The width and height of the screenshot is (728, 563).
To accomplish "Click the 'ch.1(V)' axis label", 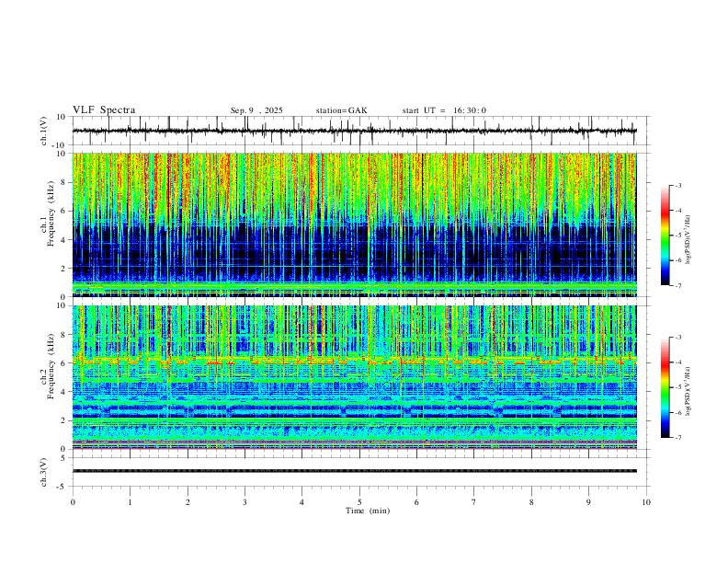I will (x=44, y=131).
